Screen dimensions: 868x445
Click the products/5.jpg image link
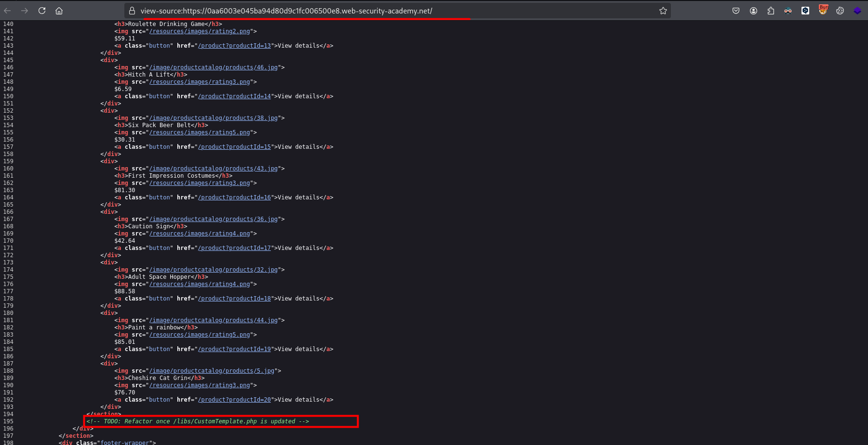tap(212, 371)
